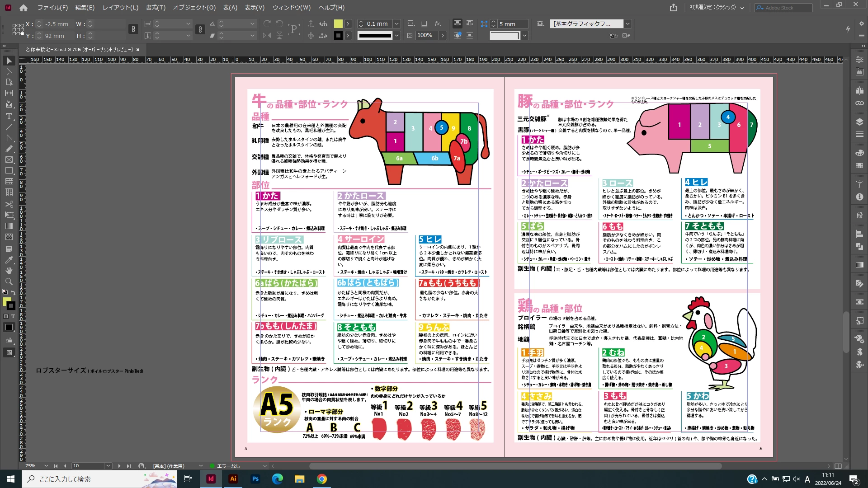Open the stroke weight 0.1 mm dropdown
868x488 pixels.
[396, 24]
